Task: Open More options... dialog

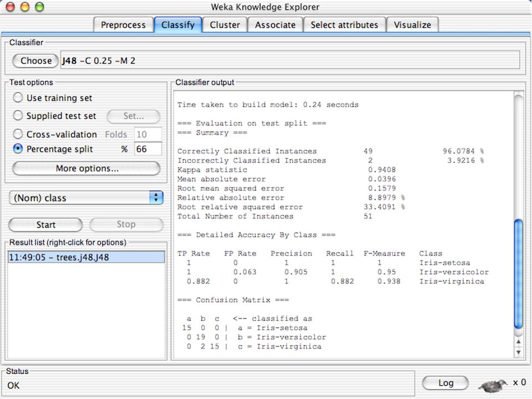Action: pyautogui.click(x=86, y=168)
